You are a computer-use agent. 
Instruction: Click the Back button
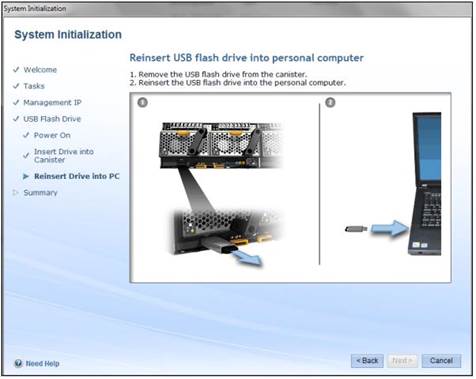click(367, 361)
